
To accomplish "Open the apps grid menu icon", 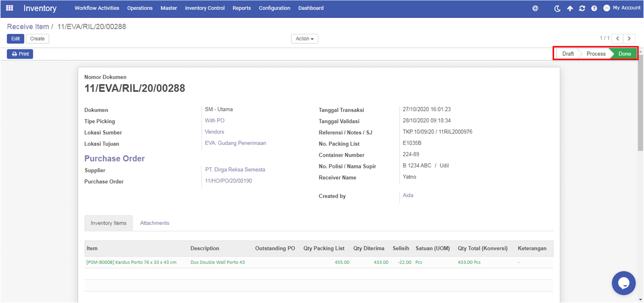I will click(x=9, y=8).
